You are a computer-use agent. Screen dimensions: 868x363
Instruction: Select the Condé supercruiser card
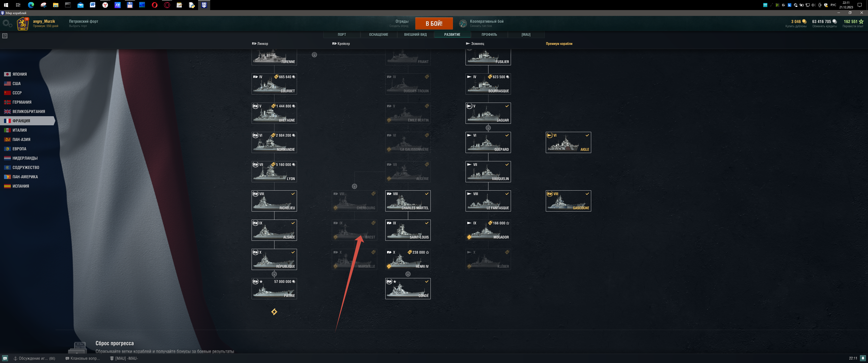click(408, 289)
